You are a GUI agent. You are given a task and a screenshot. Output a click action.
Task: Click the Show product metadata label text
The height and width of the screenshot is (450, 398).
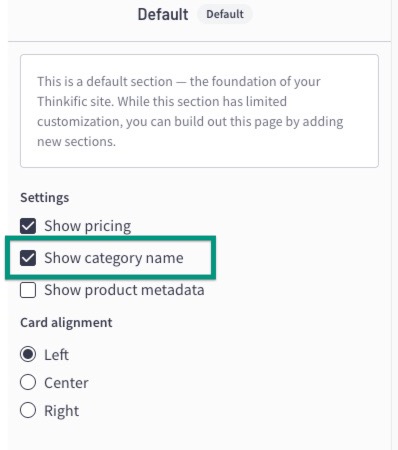pyautogui.click(x=124, y=290)
